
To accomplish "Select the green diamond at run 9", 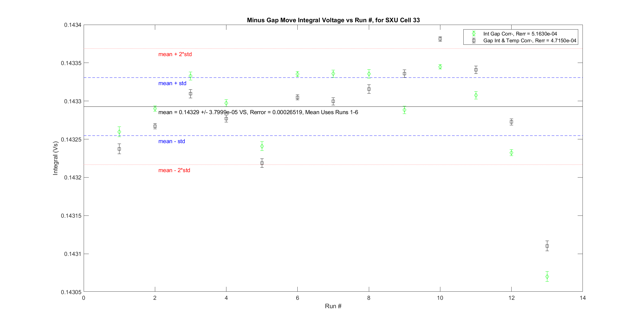I will coord(404,110).
